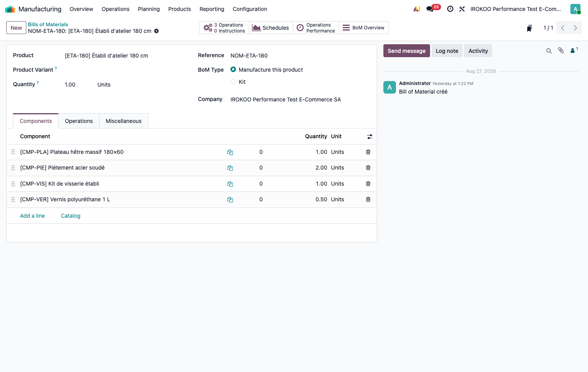Open the Miscellaneous tab
The width and height of the screenshot is (588, 372).
click(x=123, y=121)
